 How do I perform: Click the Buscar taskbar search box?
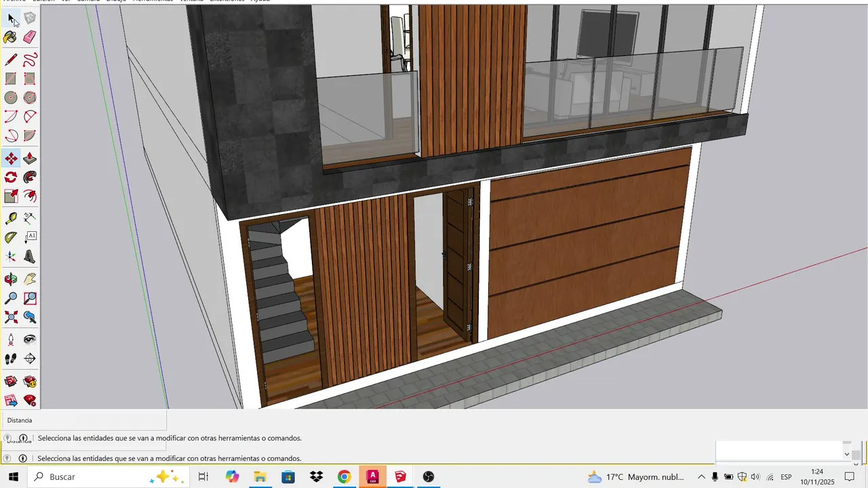(x=108, y=476)
